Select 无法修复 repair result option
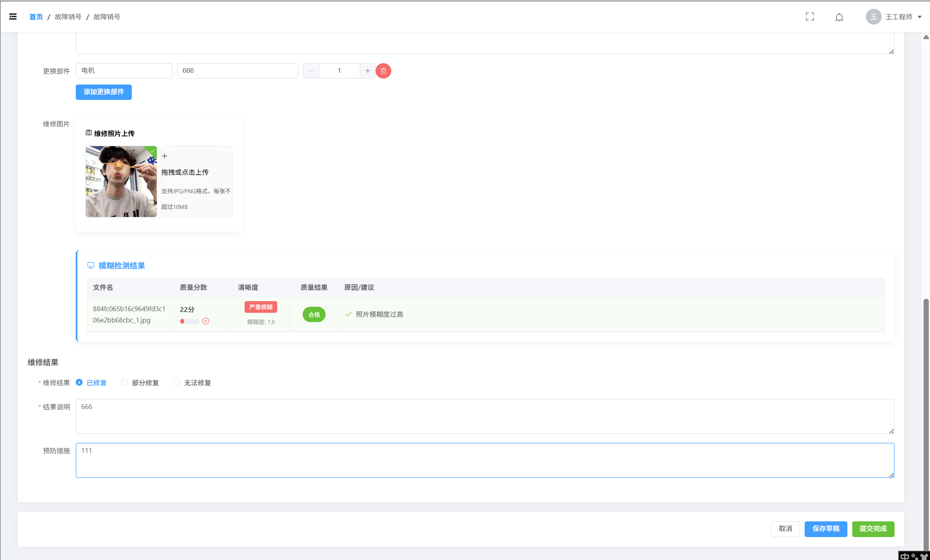 [x=177, y=382]
